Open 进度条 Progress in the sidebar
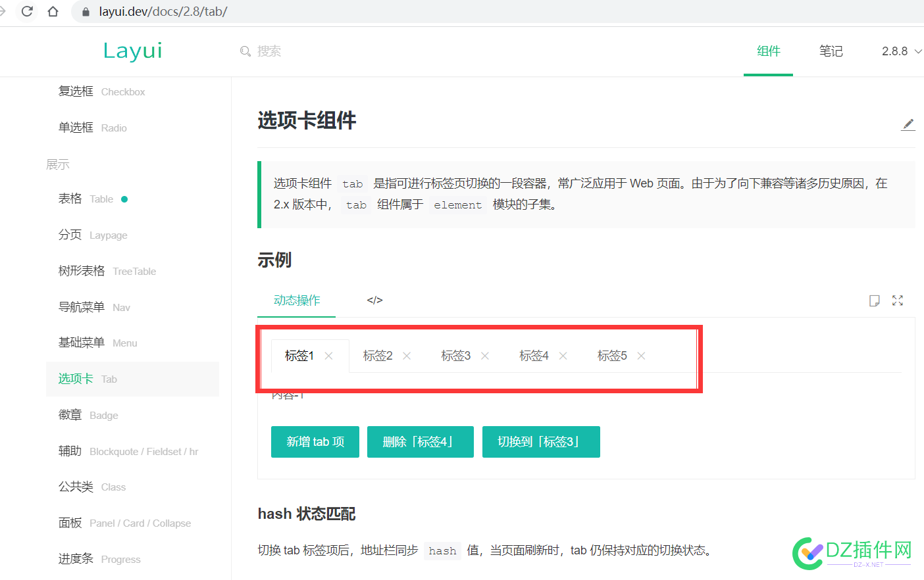This screenshot has height=580, width=924. pyautogui.click(x=99, y=559)
